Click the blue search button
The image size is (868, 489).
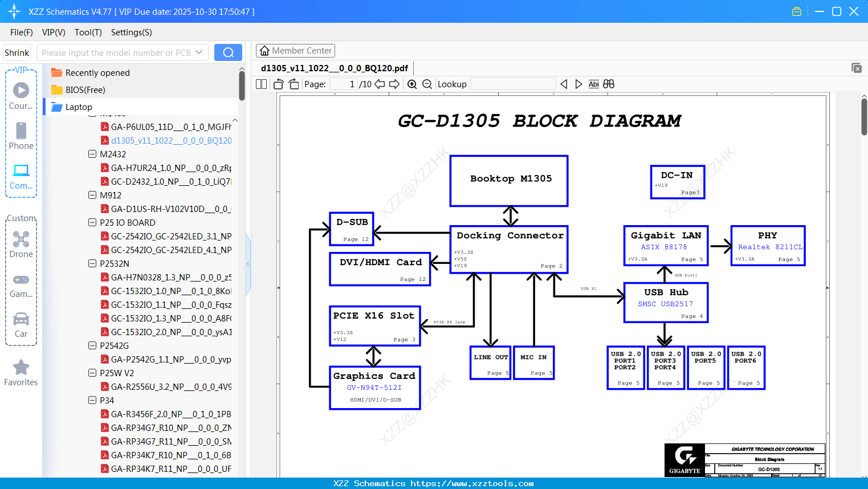(x=228, y=52)
